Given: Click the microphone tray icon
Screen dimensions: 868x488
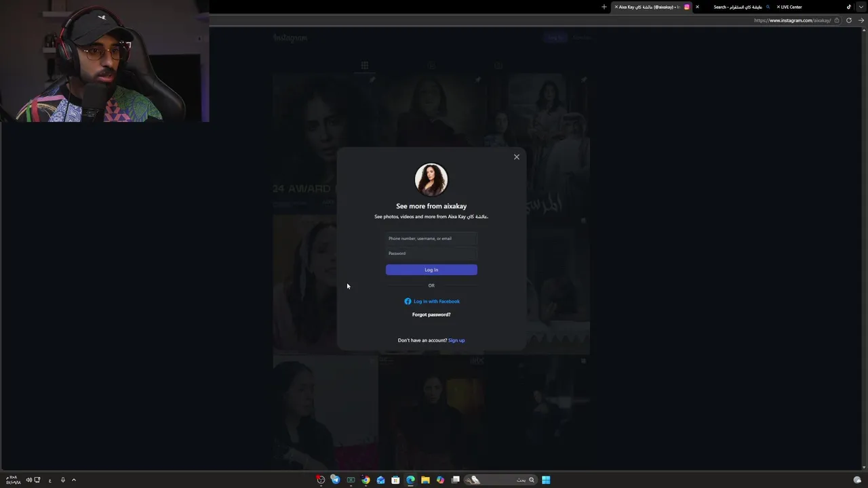Looking at the screenshot, I should (63, 480).
